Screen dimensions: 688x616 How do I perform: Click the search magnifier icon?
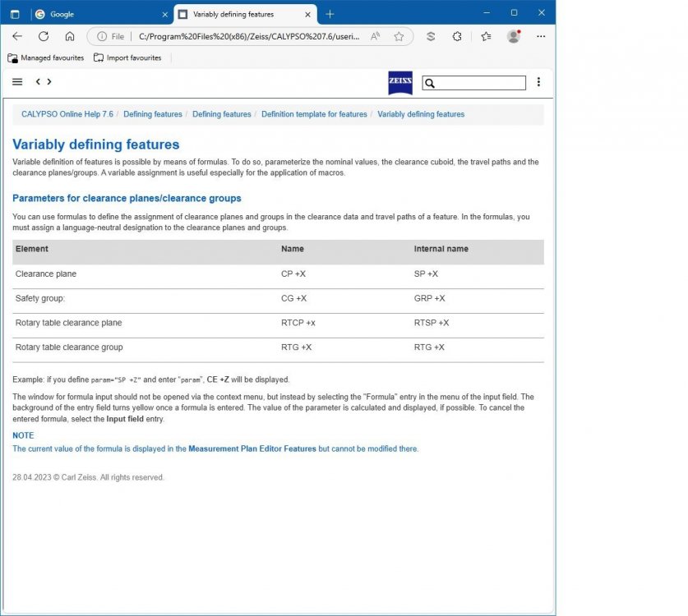click(430, 83)
